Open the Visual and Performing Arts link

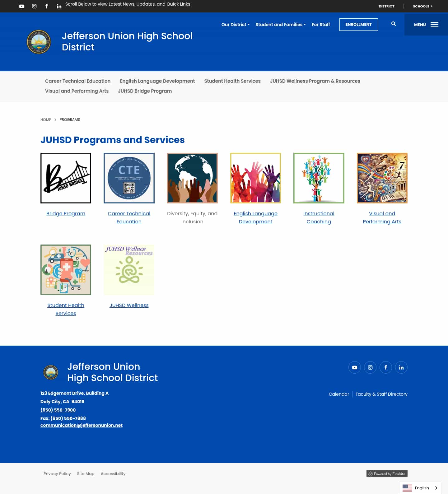pos(382,217)
